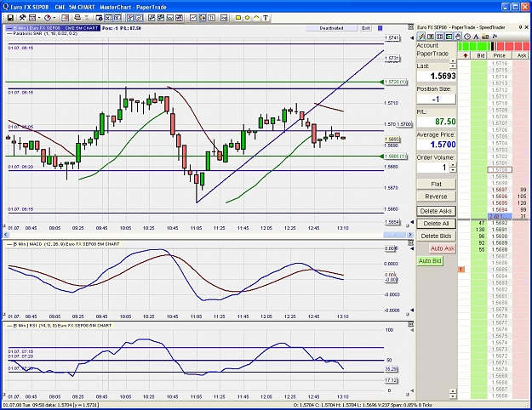Select the yellow ellipse drawing tool
This screenshot has width=532, height=410.
pos(247,18)
